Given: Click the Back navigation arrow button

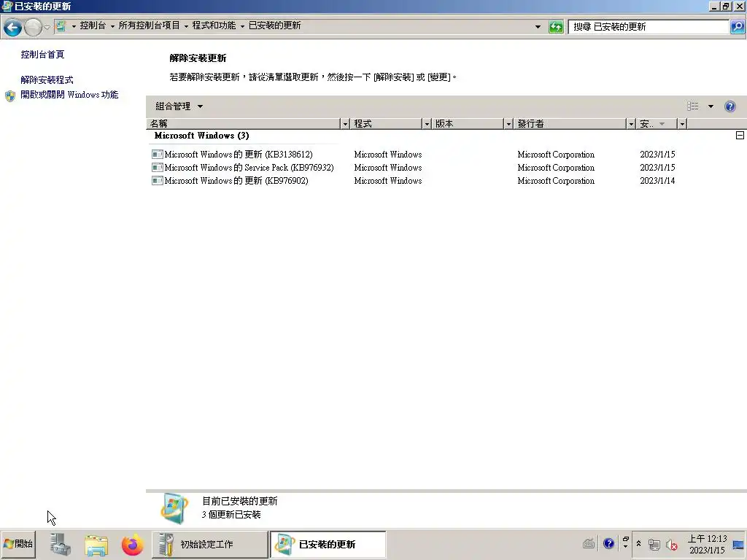Looking at the screenshot, I should tap(13, 28).
